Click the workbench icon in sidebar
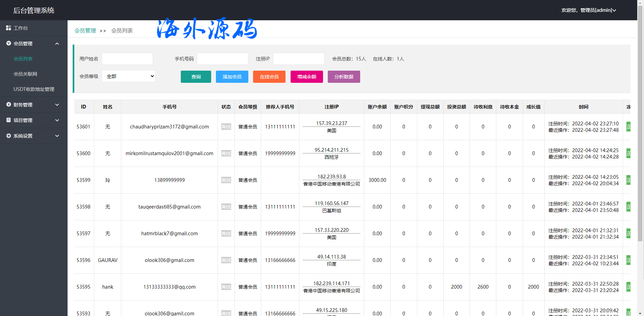The width and height of the screenshot is (644, 316). point(8,28)
